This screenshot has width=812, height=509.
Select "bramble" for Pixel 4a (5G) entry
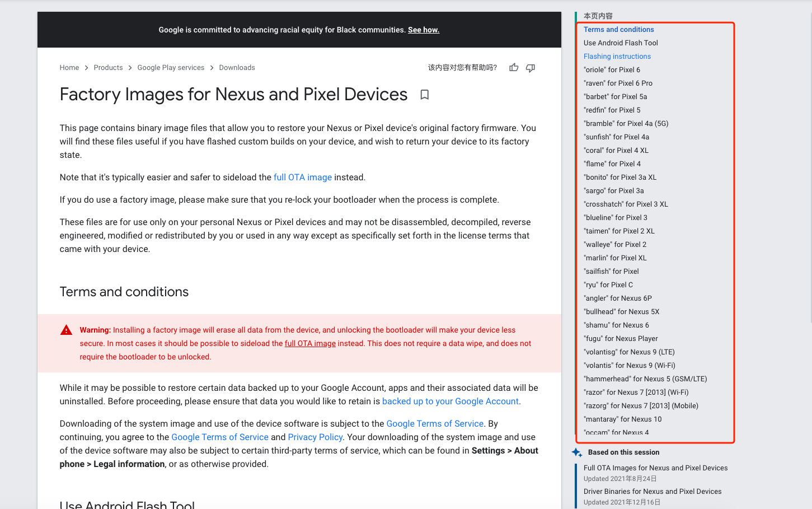[x=626, y=124]
